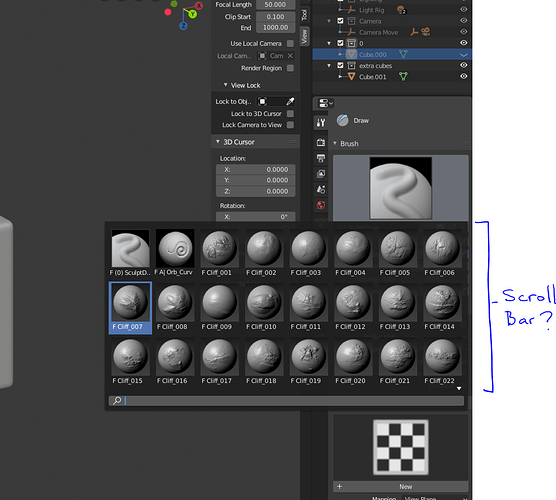Collapse the 3D Cursor panel

[x=218, y=141]
